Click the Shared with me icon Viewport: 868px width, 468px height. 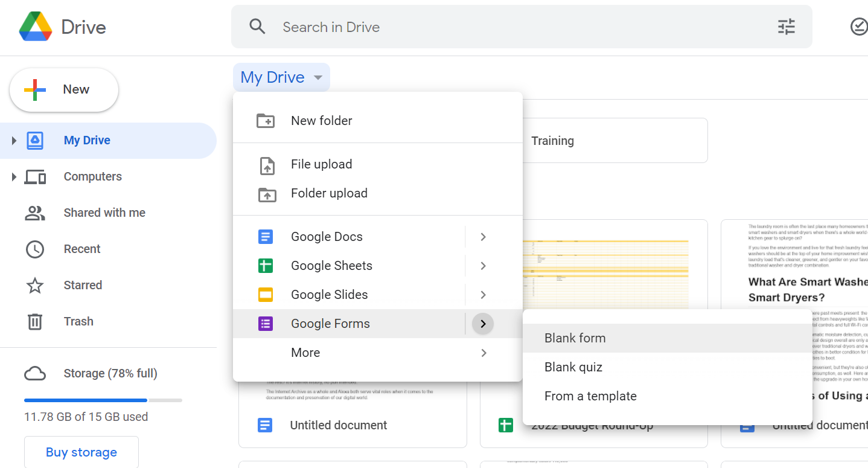34,213
